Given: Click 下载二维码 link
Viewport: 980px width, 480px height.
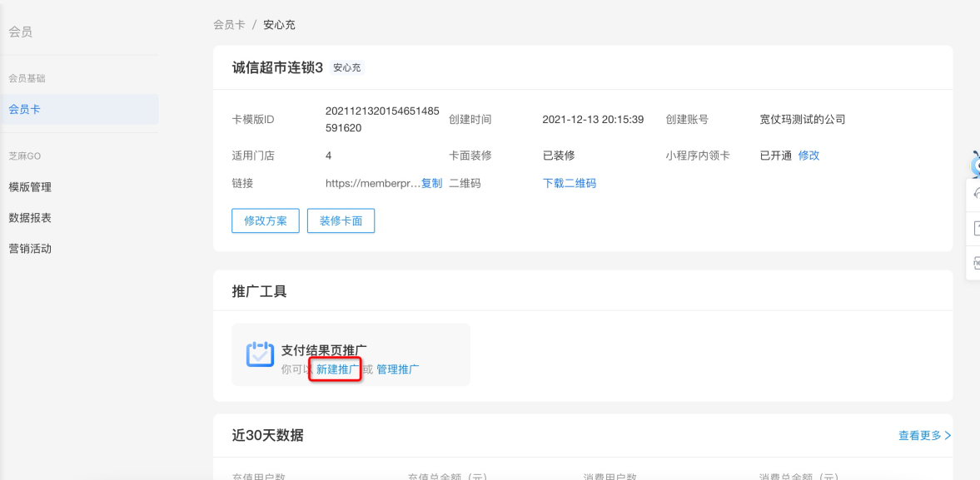Looking at the screenshot, I should click(569, 183).
